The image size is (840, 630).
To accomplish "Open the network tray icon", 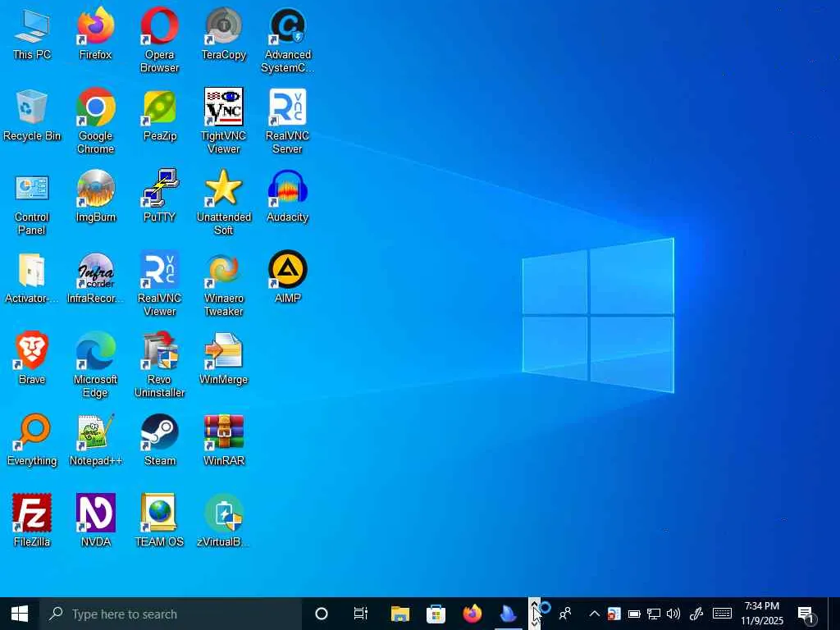I will click(x=654, y=614).
